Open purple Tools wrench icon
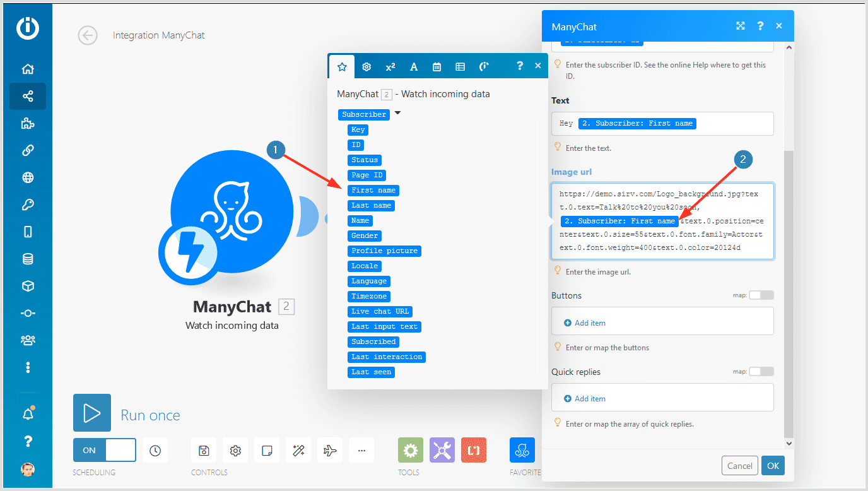 (442, 451)
